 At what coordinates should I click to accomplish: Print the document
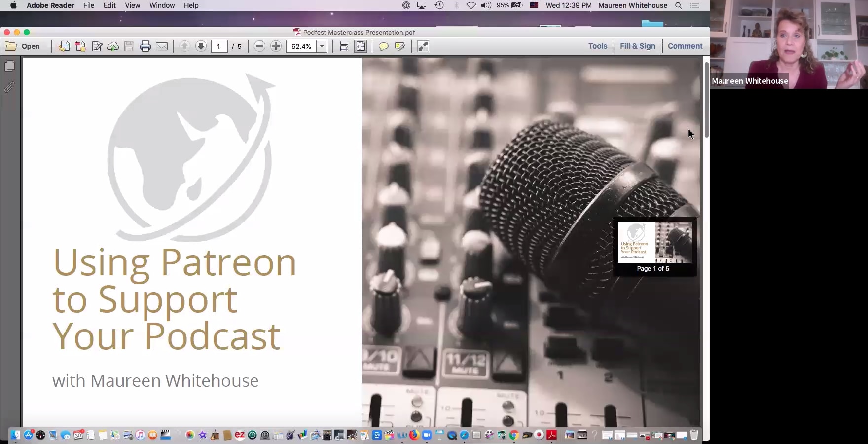[145, 46]
